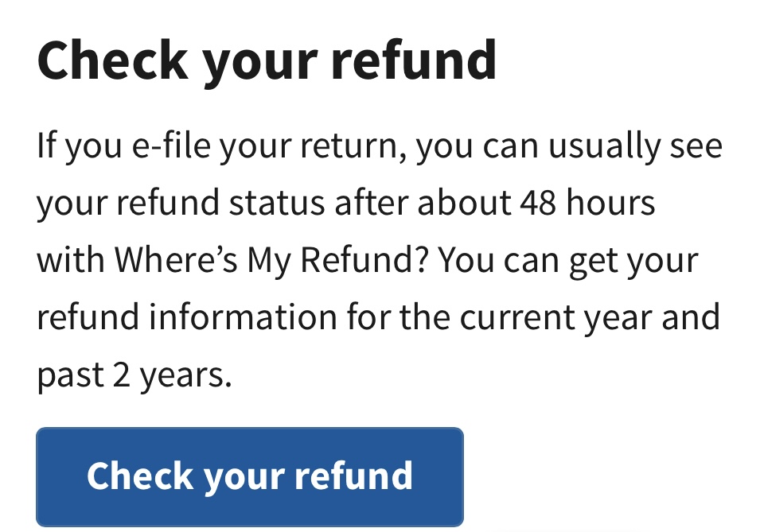Click the "refund information" phrase
This screenshot has height=532, width=764.
coord(187,317)
